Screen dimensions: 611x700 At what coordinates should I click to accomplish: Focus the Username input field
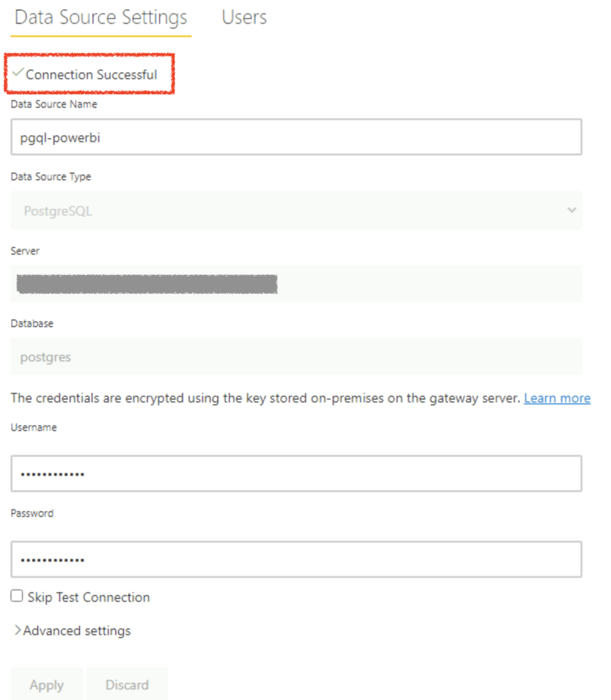point(296,474)
